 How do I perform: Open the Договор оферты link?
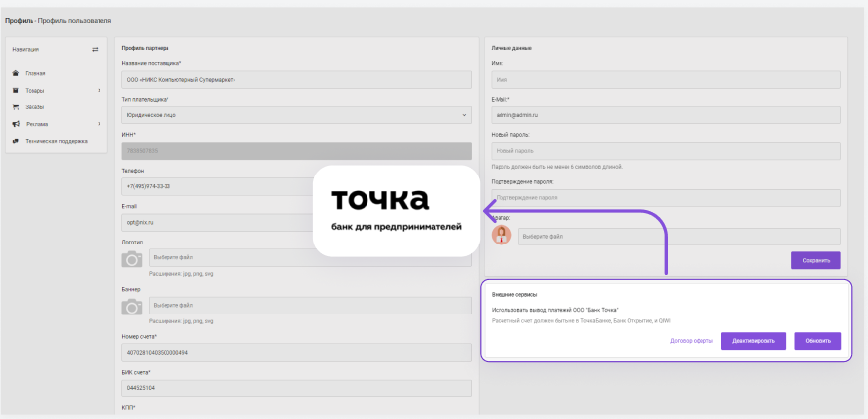coord(691,341)
